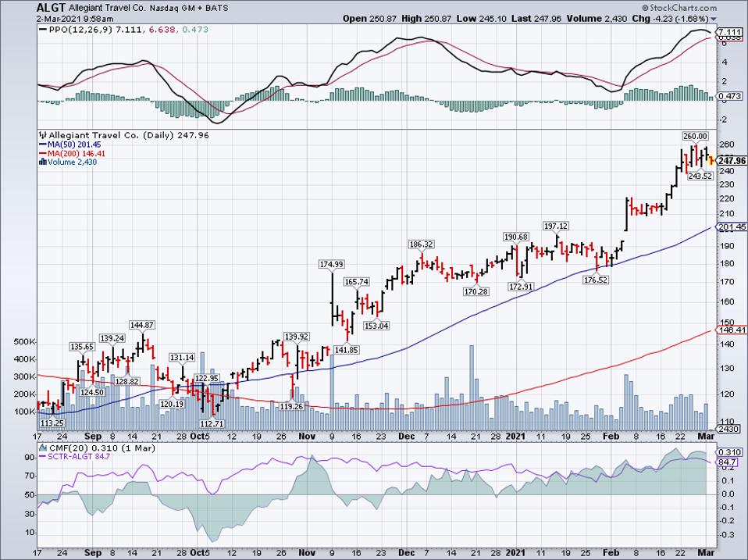The width and height of the screenshot is (748, 560).
Task: Click the 260.00 peak price label
Action: click(695, 136)
